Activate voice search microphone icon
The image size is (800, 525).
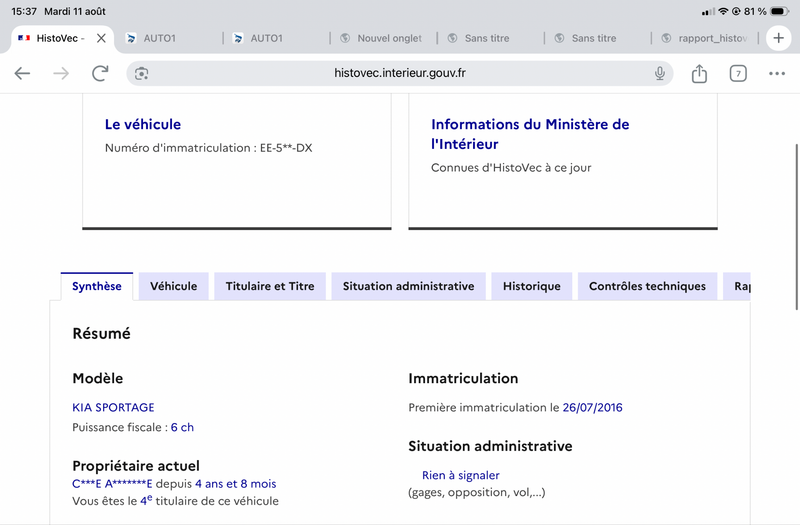(x=660, y=73)
